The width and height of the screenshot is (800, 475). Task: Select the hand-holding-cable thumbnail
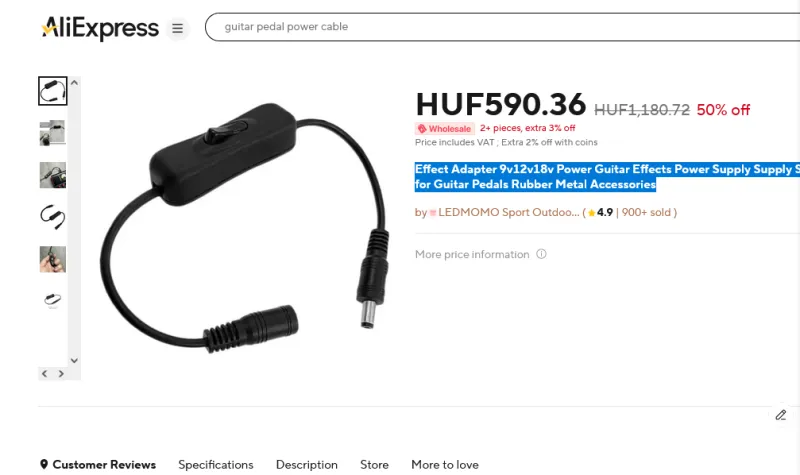[x=53, y=259]
